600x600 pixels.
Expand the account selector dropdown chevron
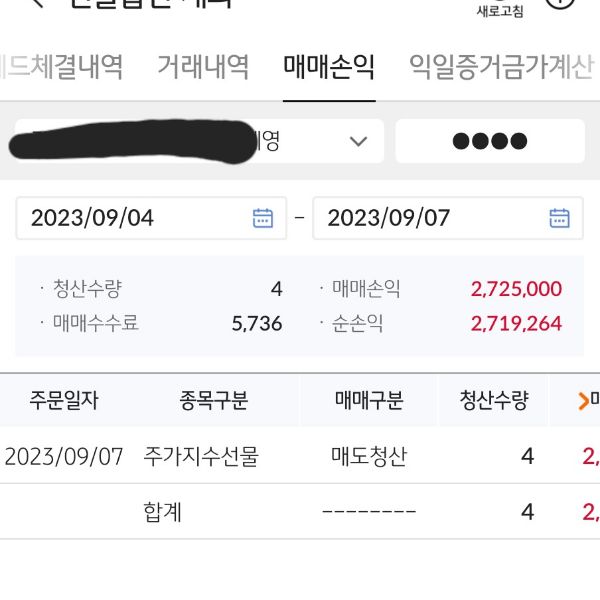(x=359, y=141)
